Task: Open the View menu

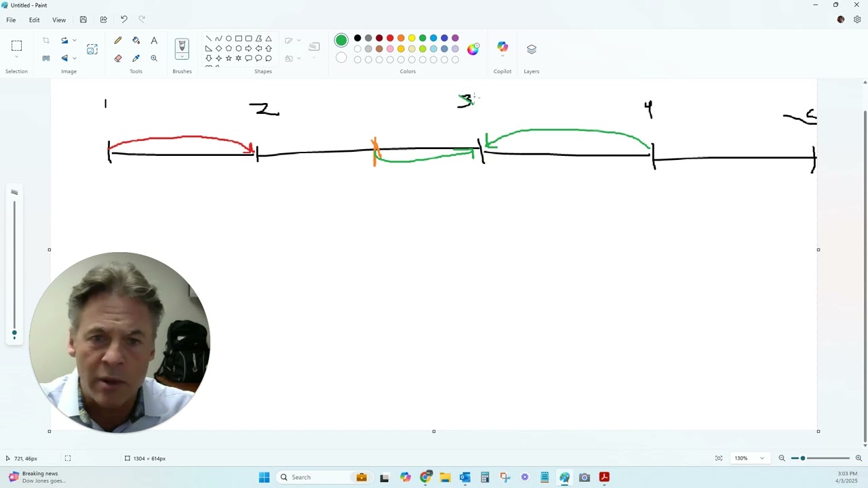Action: click(59, 20)
